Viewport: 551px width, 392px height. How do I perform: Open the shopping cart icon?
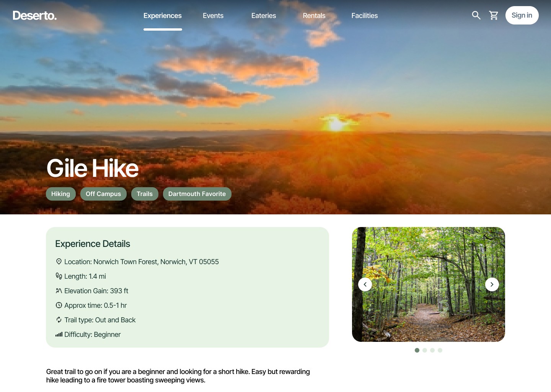(x=494, y=15)
